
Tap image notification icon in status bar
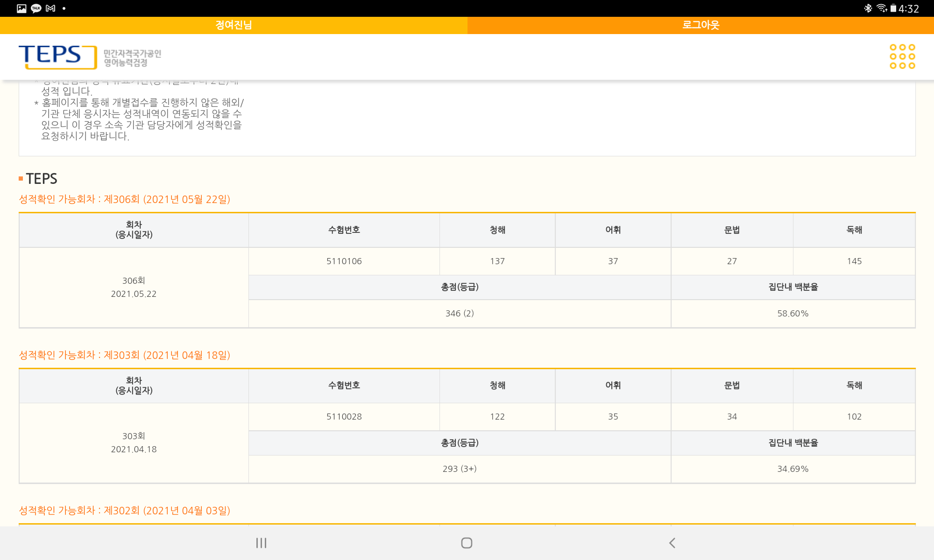click(x=21, y=8)
